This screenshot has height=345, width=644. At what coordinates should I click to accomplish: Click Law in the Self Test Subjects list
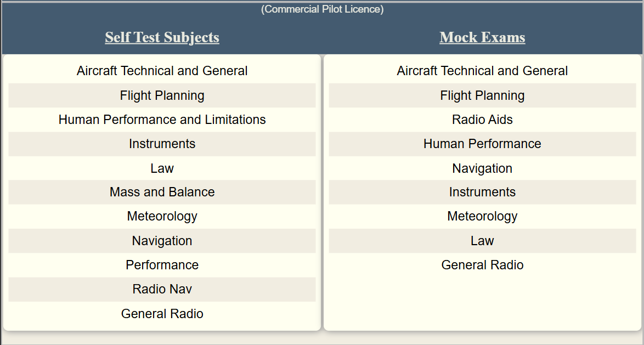tap(162, 168)
